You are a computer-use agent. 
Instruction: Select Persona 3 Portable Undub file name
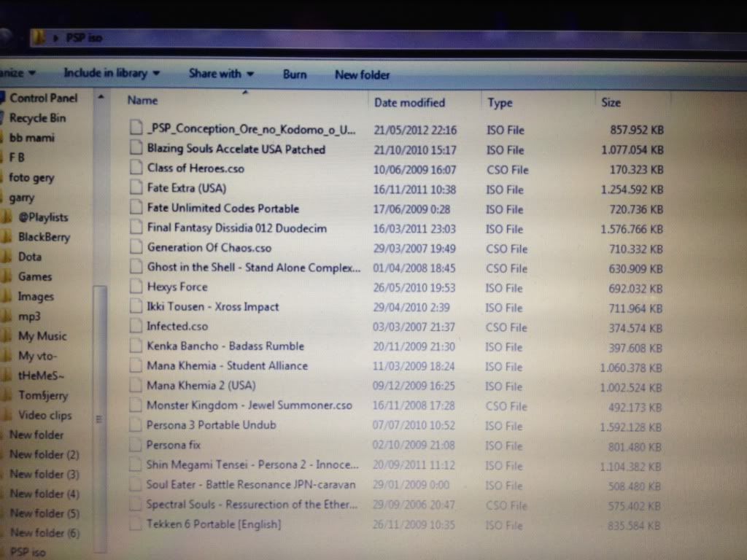(x=211, y=425)
